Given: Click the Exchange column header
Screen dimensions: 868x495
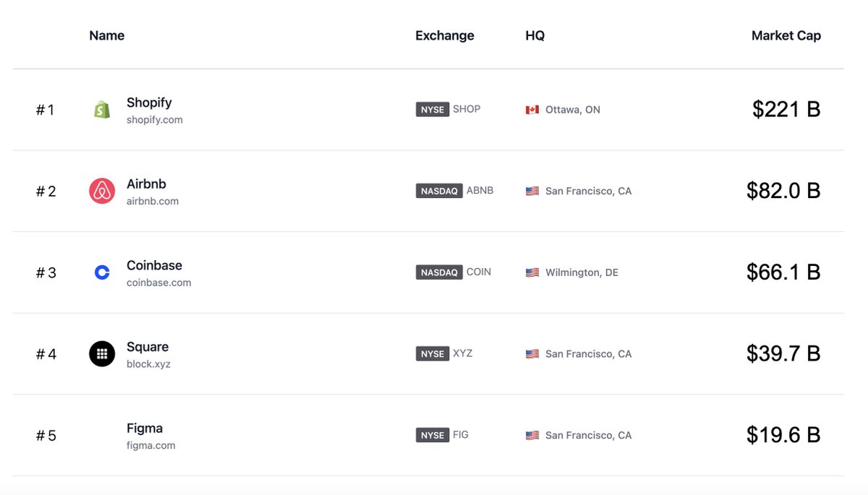Looking at the screenshot, I should [445, 35].
